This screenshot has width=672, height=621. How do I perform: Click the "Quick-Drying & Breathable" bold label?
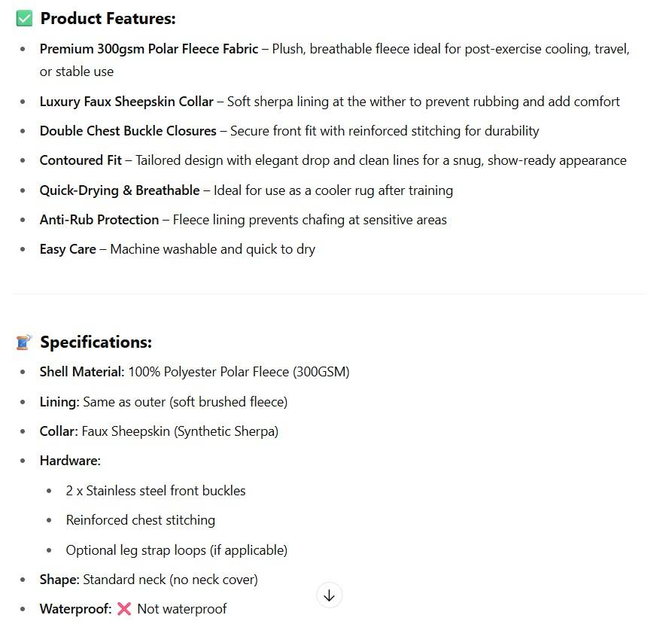click(120, 190)
